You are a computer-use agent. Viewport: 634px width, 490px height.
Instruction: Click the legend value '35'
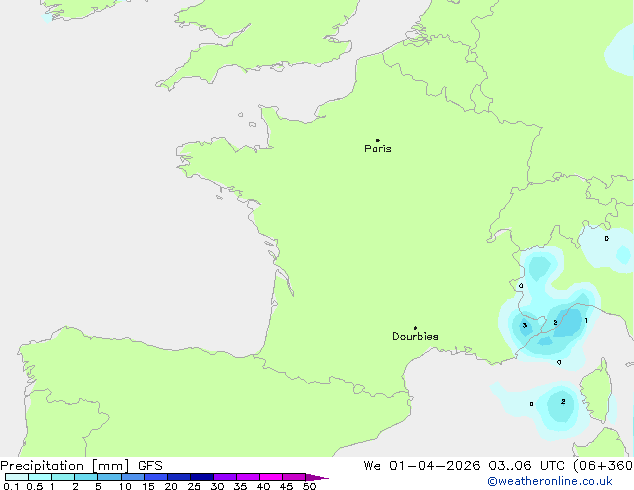(x=240, y=486)
